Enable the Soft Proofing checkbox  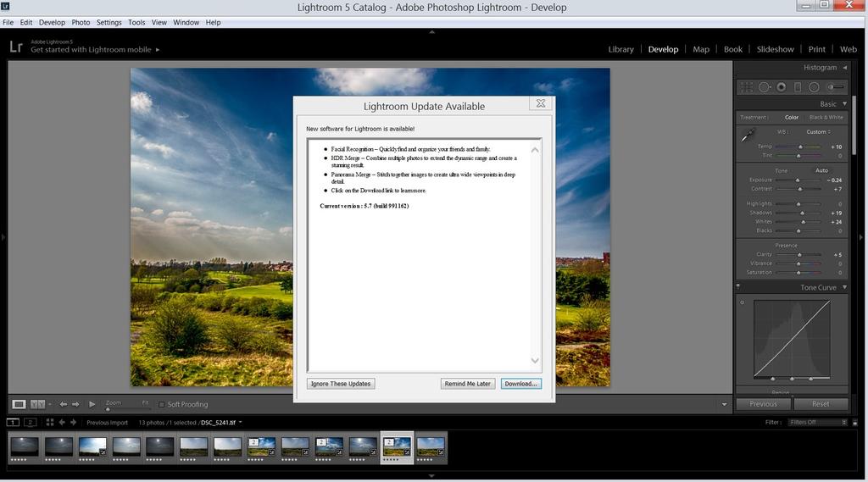point(162,404)
